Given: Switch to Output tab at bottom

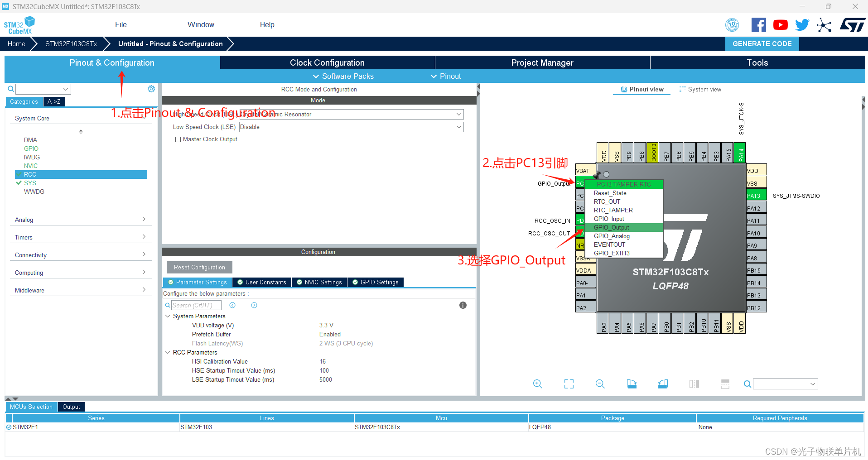Looking at the screenshot, I should click(71, 407).
